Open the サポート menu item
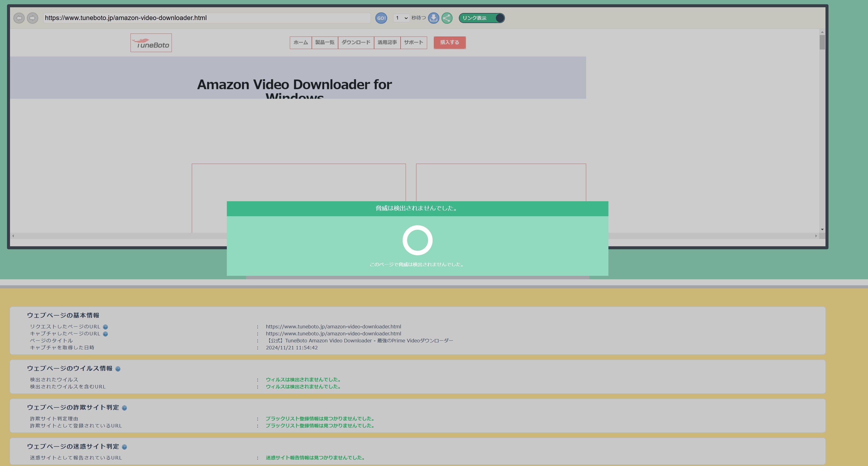The width and height of the screenshot is (868, 466). (414, 43)
